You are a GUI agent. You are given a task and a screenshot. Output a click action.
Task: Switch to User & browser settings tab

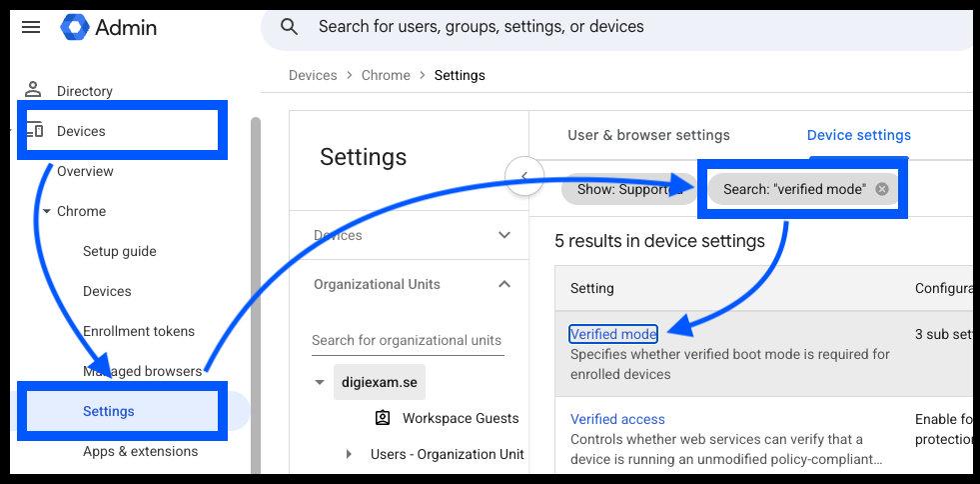648,135
